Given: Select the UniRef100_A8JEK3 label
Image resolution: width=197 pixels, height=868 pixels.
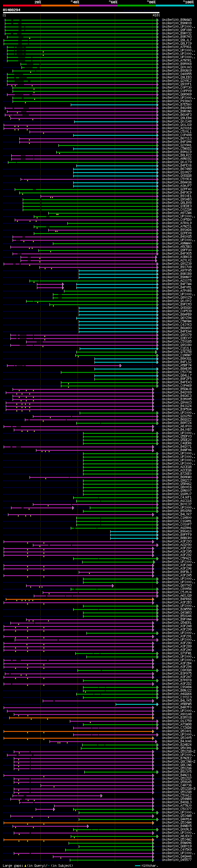Looking at the screenshot, I should [x=177, y=836].
